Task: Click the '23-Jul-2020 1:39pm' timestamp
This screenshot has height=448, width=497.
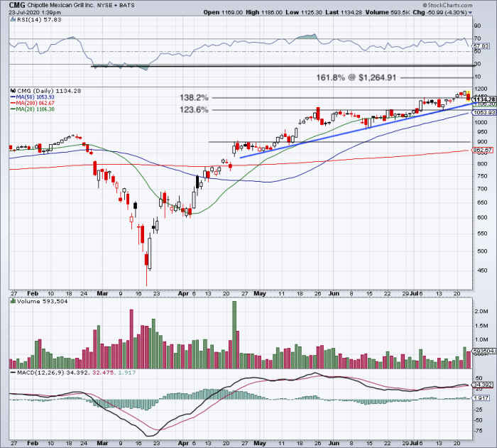Action: click(35, 13)
